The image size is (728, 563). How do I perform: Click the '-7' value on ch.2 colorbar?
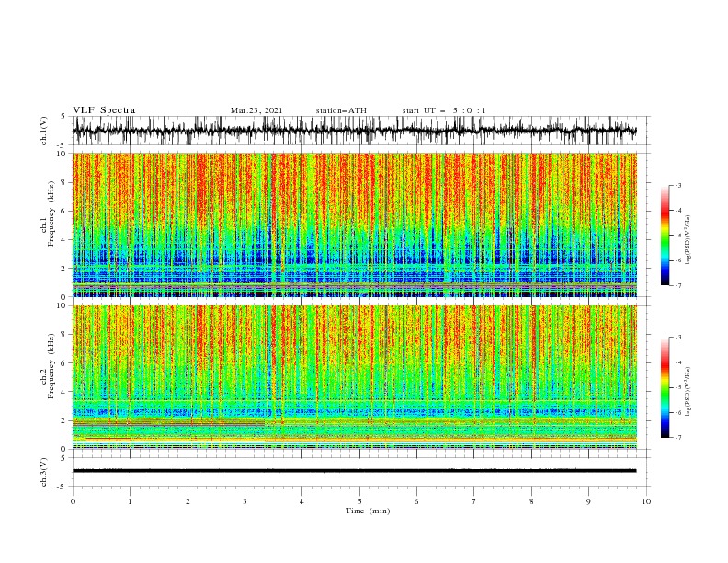click(678, 438)
